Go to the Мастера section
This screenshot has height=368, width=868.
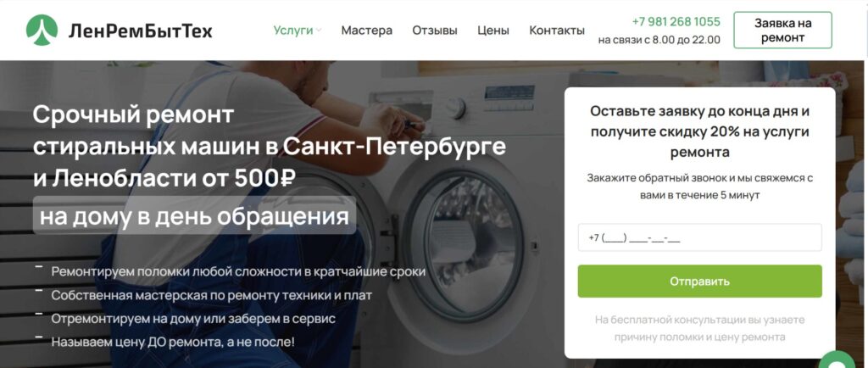tap(366, 31)
